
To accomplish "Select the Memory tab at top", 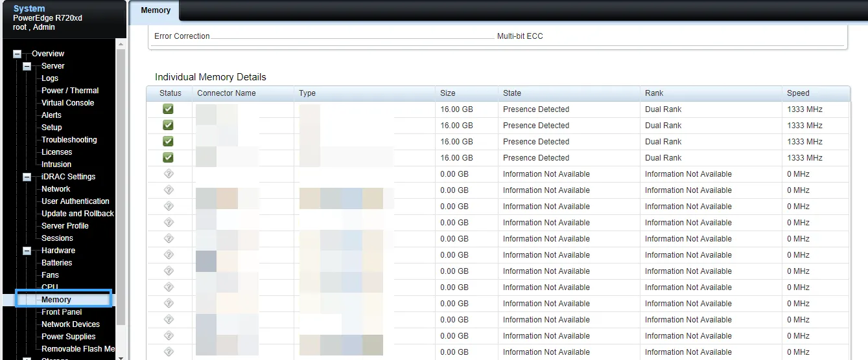I will click(156, 10).
